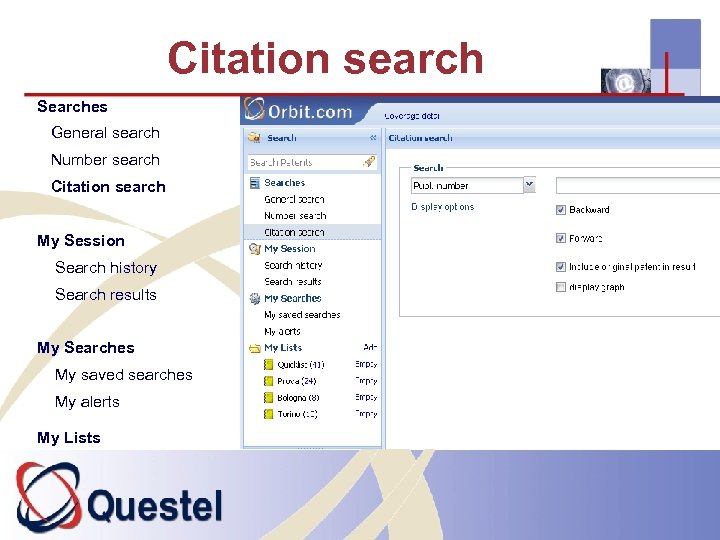Image resolution: width=720 pixels, height=540 pixels.
Task: Click the Orbit.com logo icon
Action: click(254, 109)
